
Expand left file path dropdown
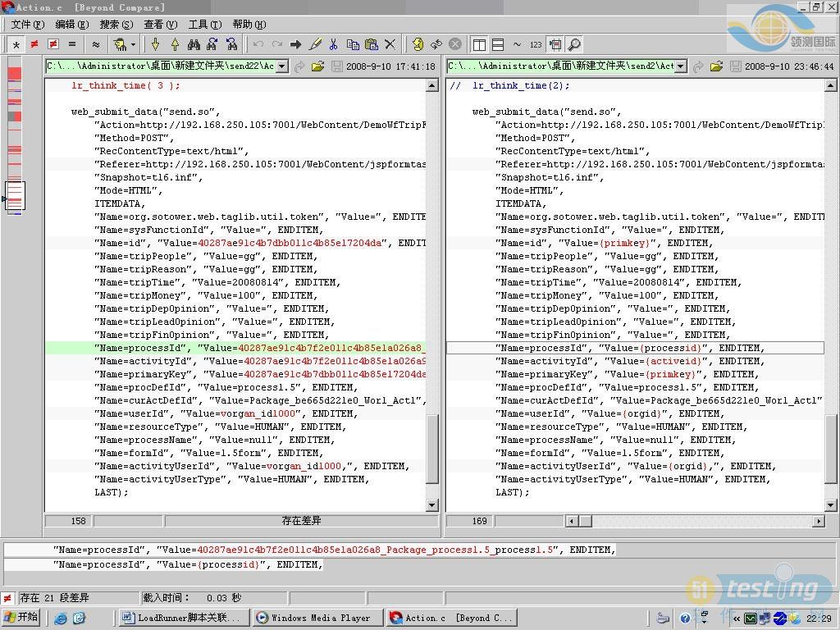click(282, 66)
